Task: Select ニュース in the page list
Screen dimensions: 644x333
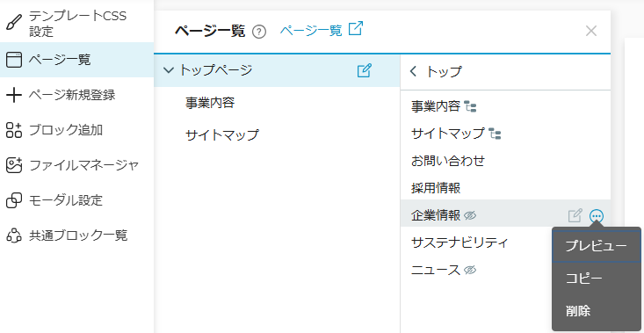Action: tap(436, 270)
